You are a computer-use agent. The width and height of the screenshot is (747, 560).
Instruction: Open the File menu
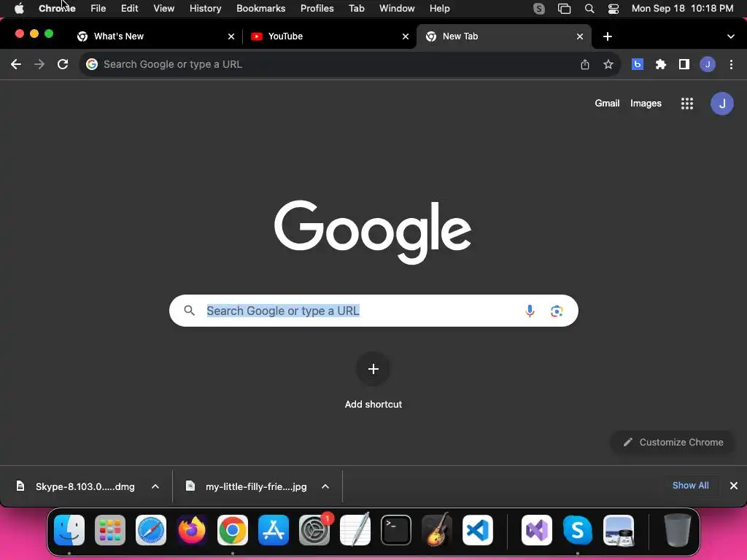tap(98, 9)
